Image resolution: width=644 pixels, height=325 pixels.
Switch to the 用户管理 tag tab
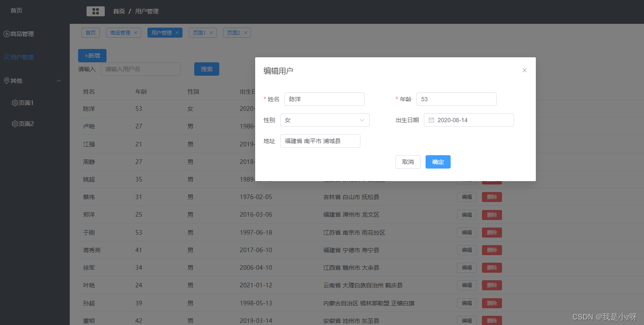[x=162, y=33]
